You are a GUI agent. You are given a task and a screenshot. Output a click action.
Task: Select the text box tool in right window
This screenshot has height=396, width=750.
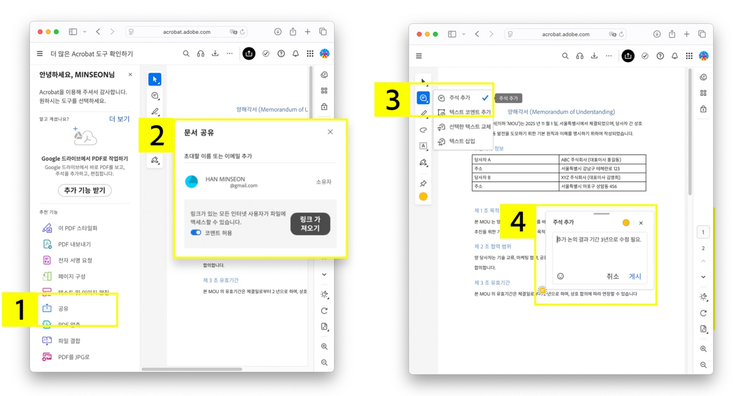[x=423, y=146]
